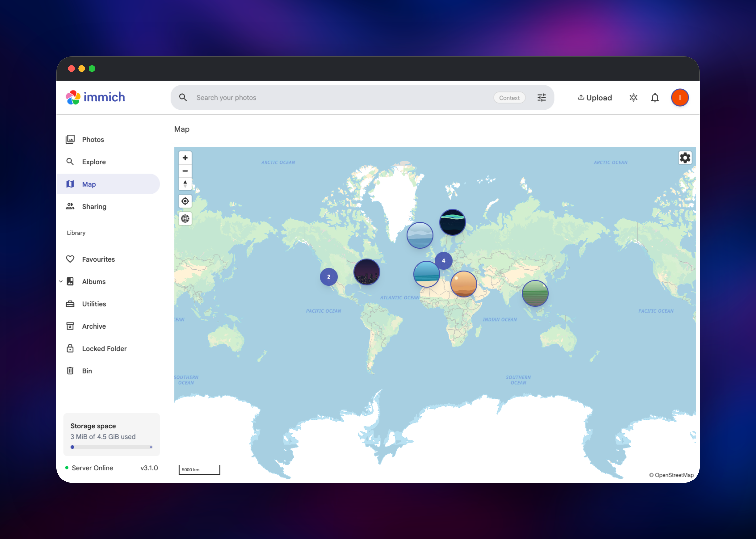
Task: Click the v3.1.0 version label
Action: pyautogui.click(x=149, y=468)
